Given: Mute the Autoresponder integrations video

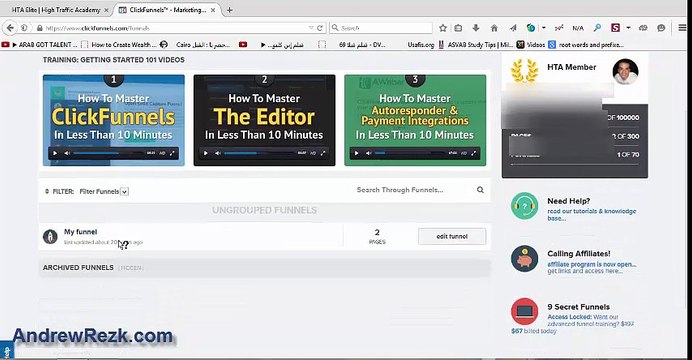Looking at the screenshot, I should point(369,153).
